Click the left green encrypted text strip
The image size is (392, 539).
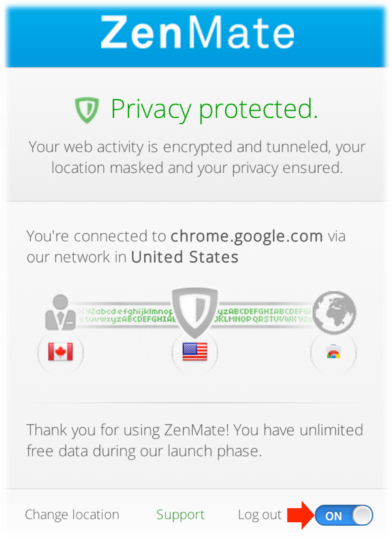pos(125,315)
